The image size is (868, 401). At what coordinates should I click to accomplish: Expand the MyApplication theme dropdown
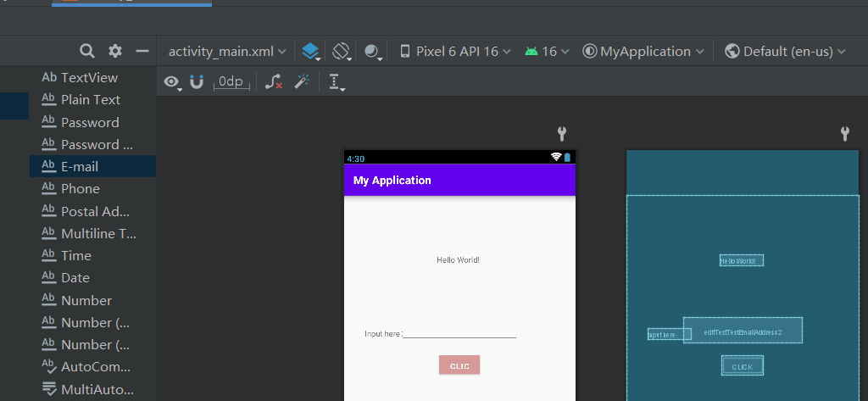(x=643, y=52)
